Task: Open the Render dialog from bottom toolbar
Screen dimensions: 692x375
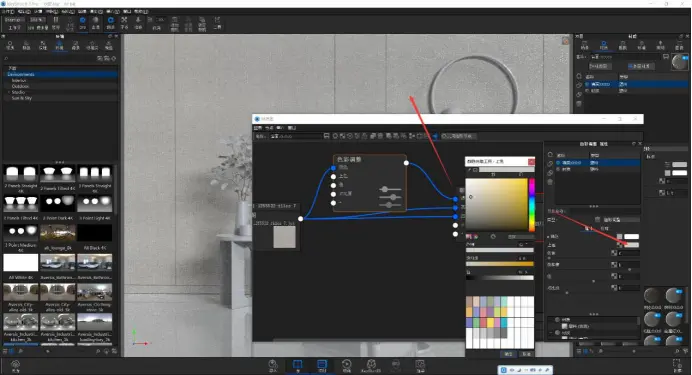Action: click(420, 366)
